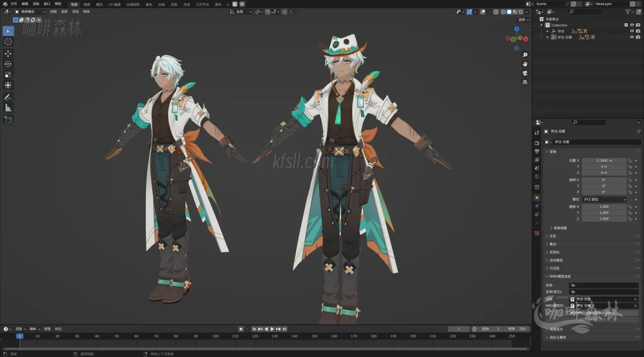This screenshot has height=357, width=644.
Task: Jump to the timeline end frame button
Action: [284, 329]
